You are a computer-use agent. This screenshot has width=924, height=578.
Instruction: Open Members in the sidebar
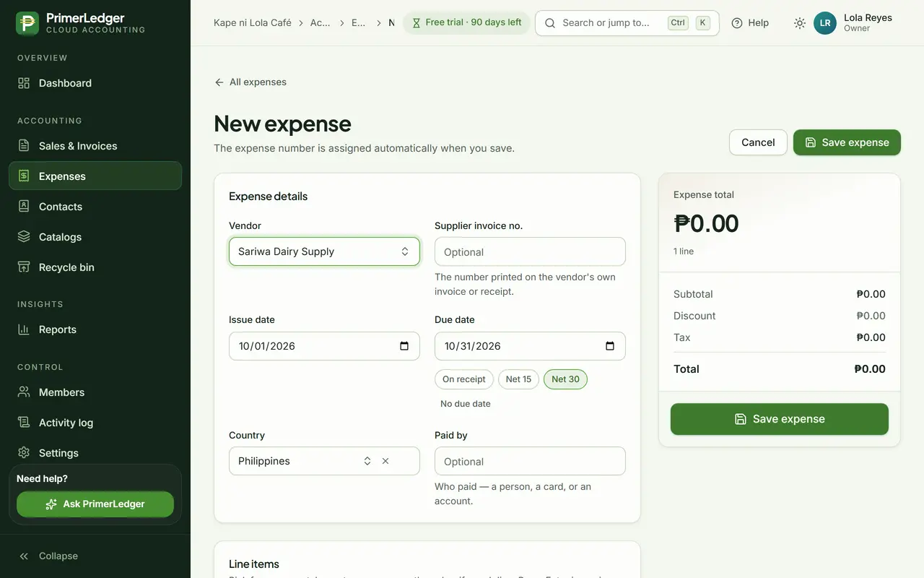point(95,392)
